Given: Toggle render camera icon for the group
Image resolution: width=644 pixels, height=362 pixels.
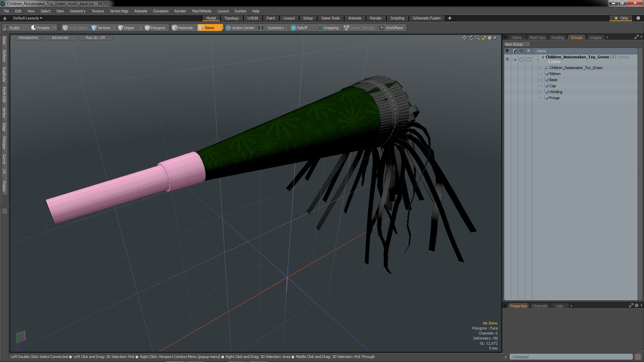Looking at the screenshot, I should (x=515, y=59).
